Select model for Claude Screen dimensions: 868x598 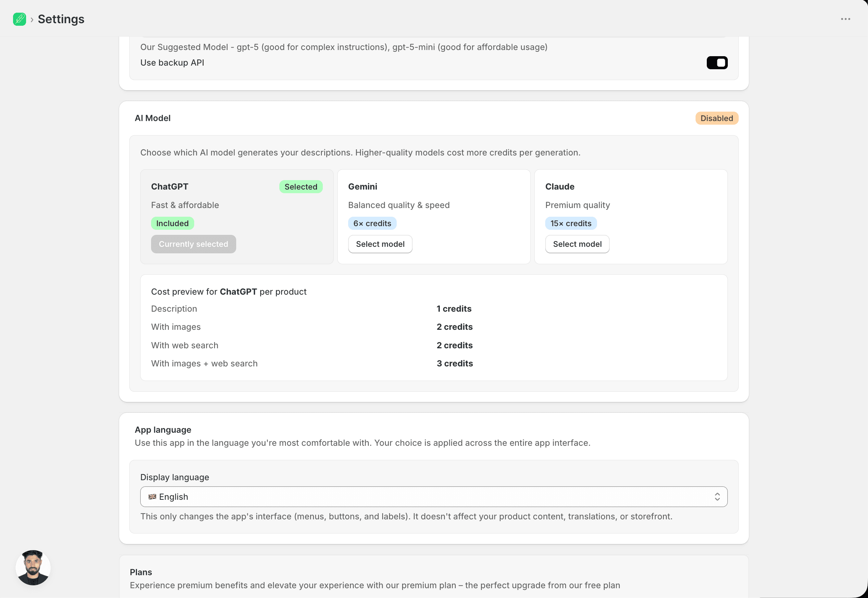577,244
